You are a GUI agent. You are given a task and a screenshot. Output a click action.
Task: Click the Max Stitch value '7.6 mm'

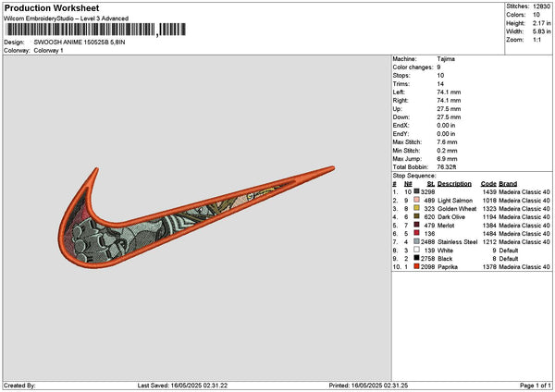(447, 142)
